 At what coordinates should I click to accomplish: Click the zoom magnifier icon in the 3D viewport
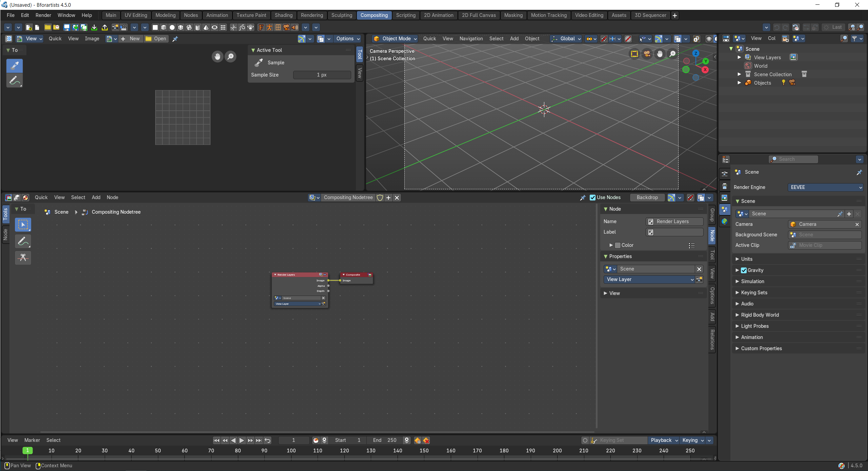pos(672,54)
